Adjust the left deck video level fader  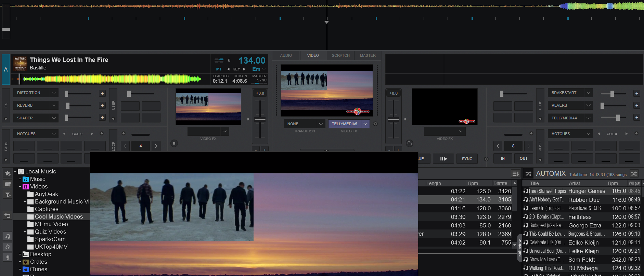pyautogui.click(x=260, y=119)
